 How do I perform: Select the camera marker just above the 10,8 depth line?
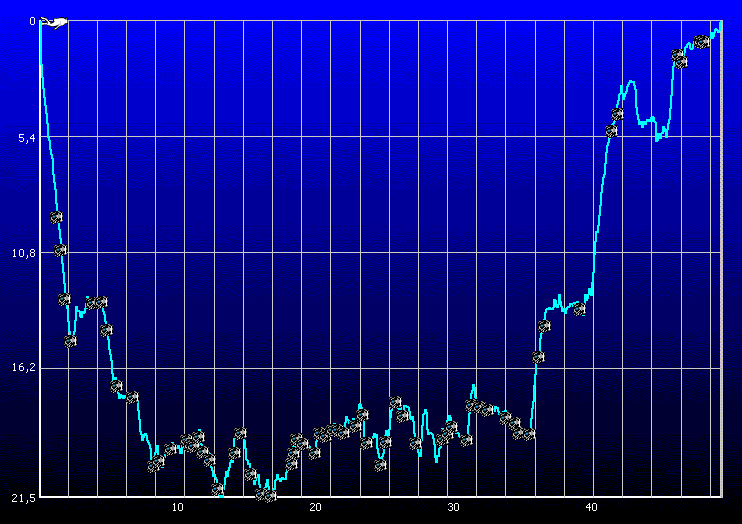60,250
